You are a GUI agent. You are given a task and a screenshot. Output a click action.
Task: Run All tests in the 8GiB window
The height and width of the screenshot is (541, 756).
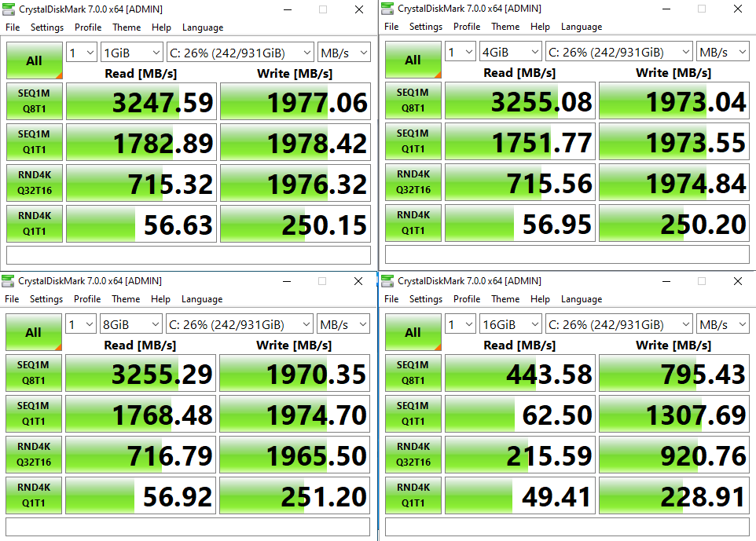(x=33, y=332)
